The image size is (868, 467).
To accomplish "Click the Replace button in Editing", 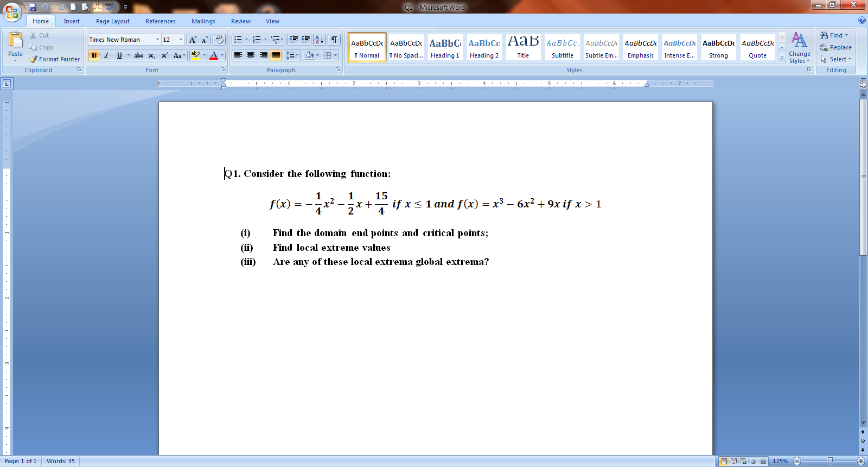I will (836, 47).
